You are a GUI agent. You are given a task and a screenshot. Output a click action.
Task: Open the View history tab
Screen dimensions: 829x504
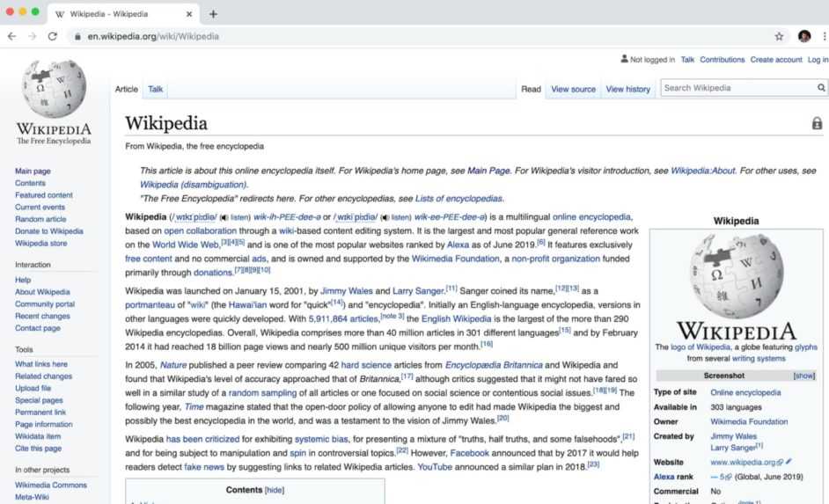(x=628, y=90)
